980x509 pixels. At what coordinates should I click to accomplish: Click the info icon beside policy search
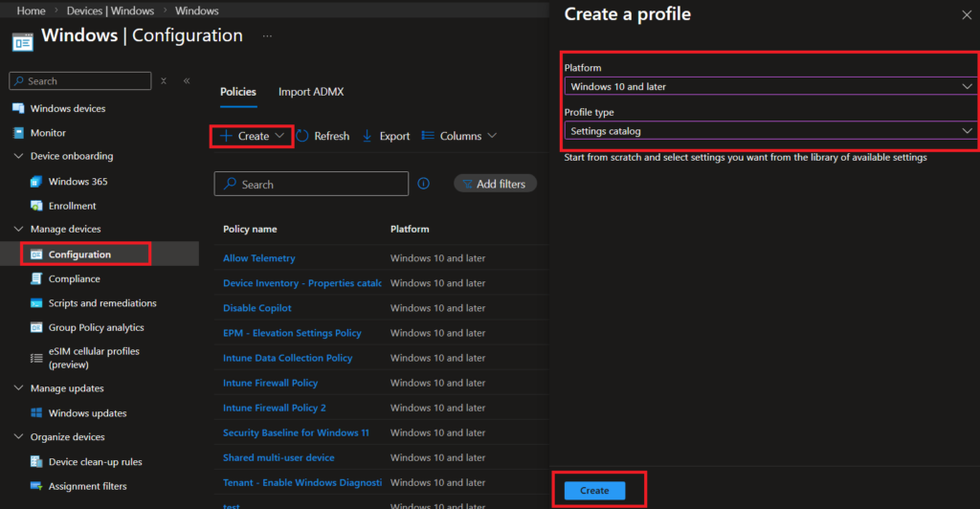(x=424, y=184)
